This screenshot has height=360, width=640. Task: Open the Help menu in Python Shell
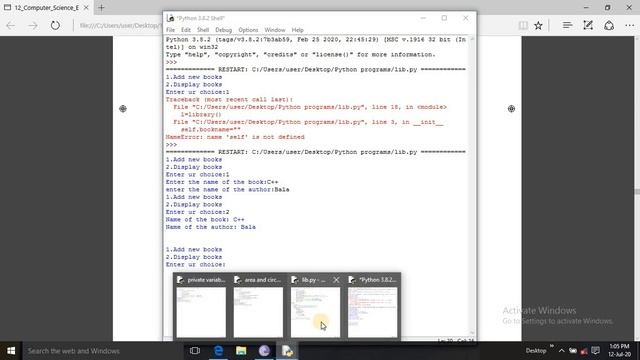(x=298, y=30)
